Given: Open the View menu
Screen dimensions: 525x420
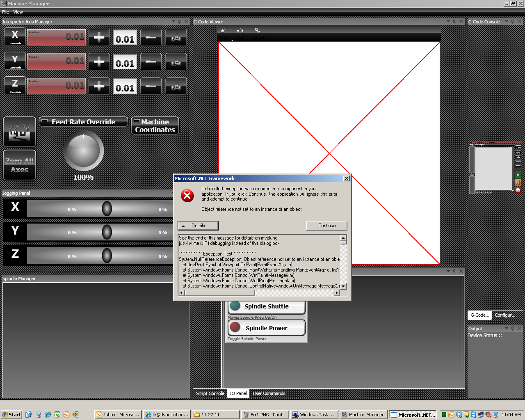Looking at the screenshot, I should coord(18,12).
